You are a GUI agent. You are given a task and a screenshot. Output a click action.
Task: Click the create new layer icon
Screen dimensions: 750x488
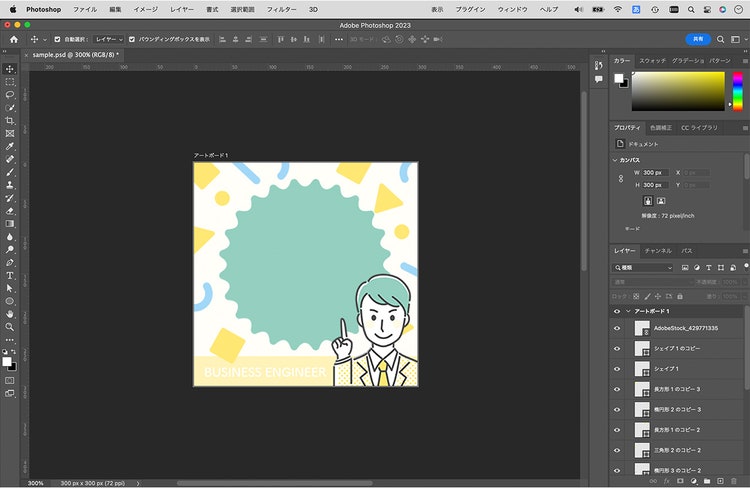click(720, 481)
